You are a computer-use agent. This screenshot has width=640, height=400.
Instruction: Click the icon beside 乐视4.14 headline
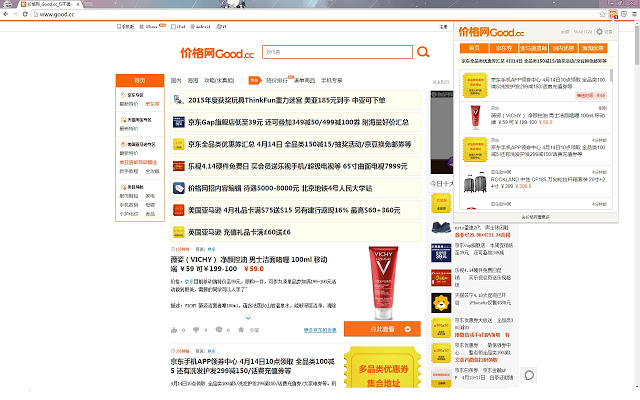click(x=179, y=166)
